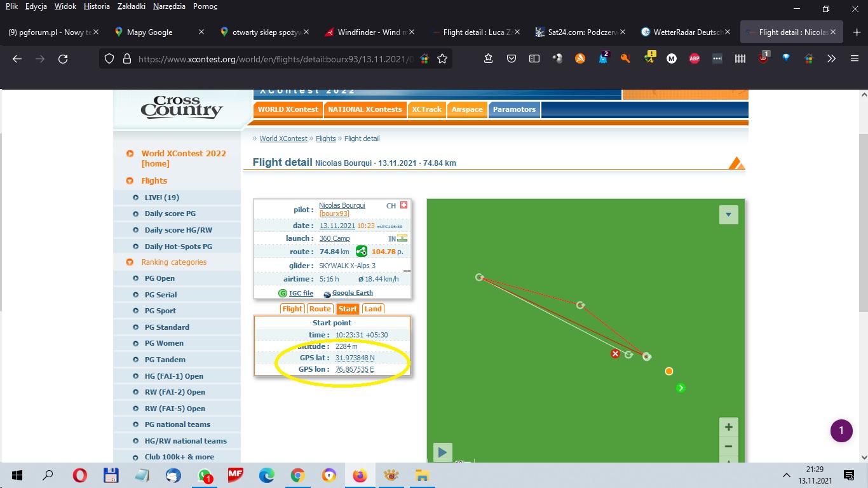Click the uBlock Origin shield icon

click(763, 58)
